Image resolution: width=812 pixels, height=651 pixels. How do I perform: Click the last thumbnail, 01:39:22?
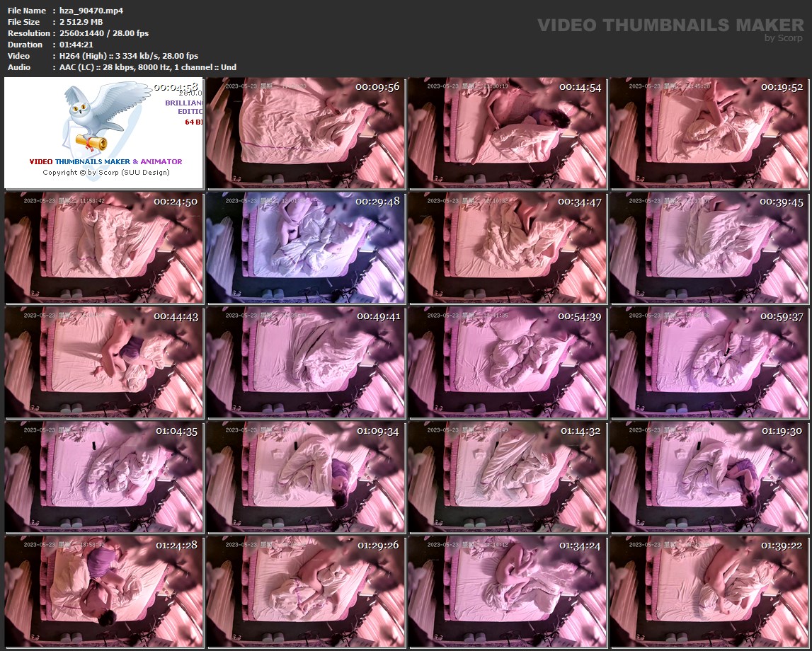[709, 592]
